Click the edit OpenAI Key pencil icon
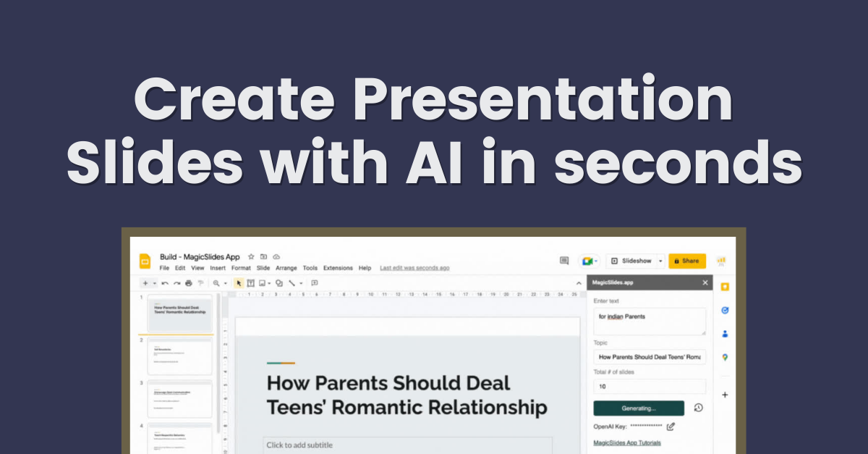 671,426
